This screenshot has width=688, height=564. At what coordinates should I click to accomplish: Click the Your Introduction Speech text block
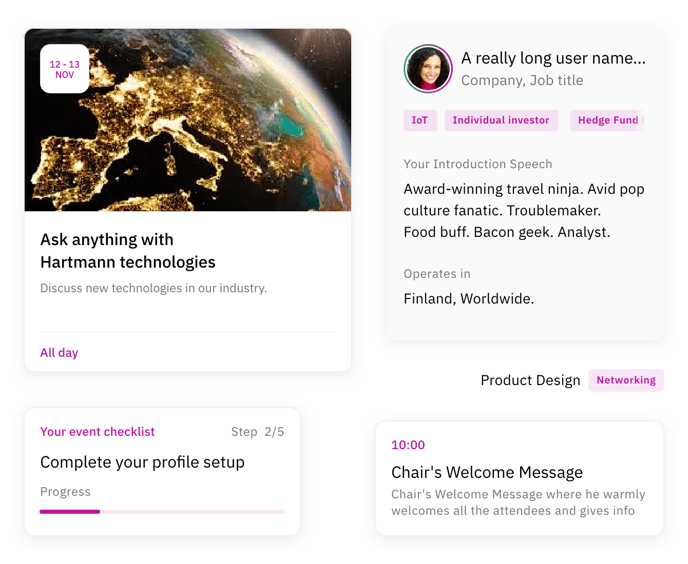pos(524,210)
